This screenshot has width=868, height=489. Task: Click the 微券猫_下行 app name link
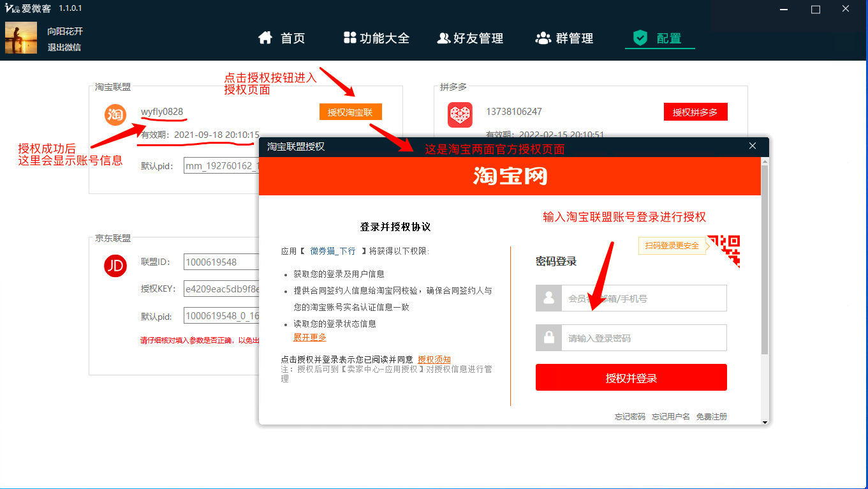(x=333, y=251)
